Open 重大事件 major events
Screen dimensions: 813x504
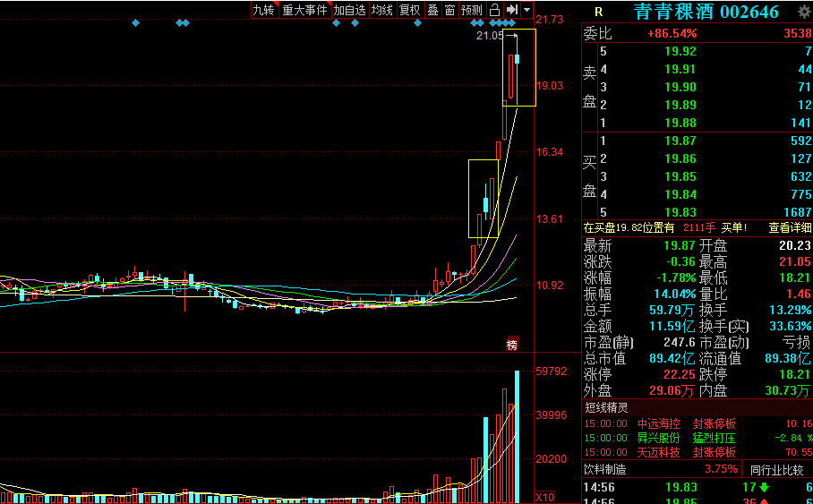304,10
